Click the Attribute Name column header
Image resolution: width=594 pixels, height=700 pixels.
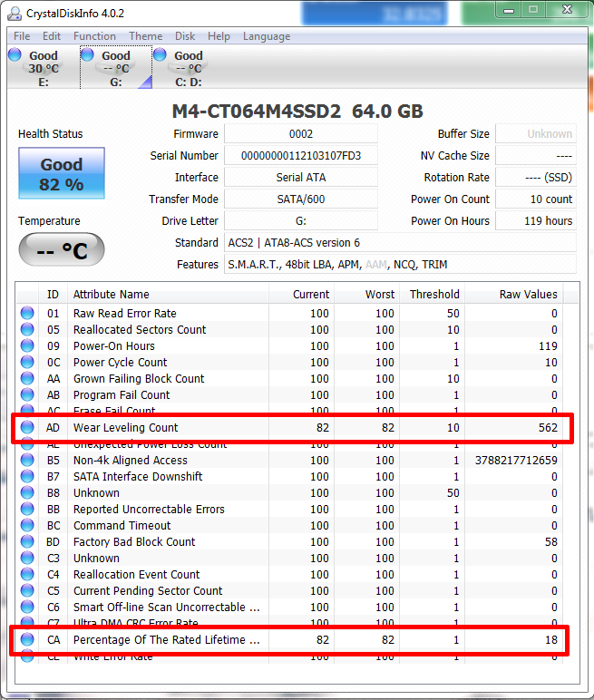point(168,294)
